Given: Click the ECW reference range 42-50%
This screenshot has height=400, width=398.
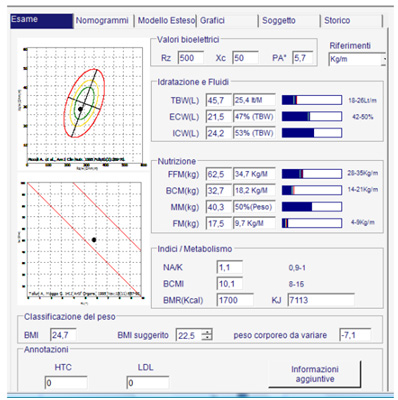Looking at the screenshot, I should 363,117.
